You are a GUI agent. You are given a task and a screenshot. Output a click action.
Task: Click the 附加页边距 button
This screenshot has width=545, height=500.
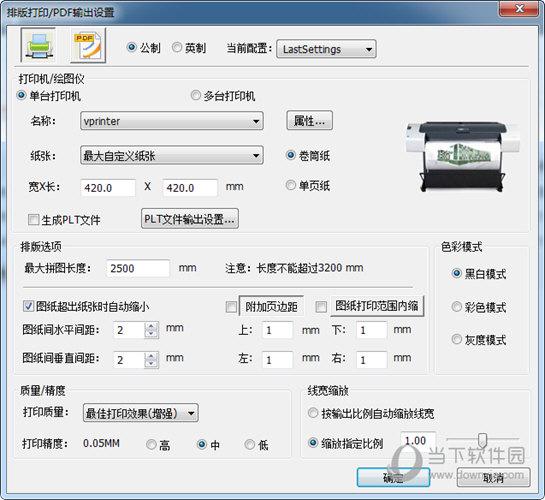click(271, 306)
